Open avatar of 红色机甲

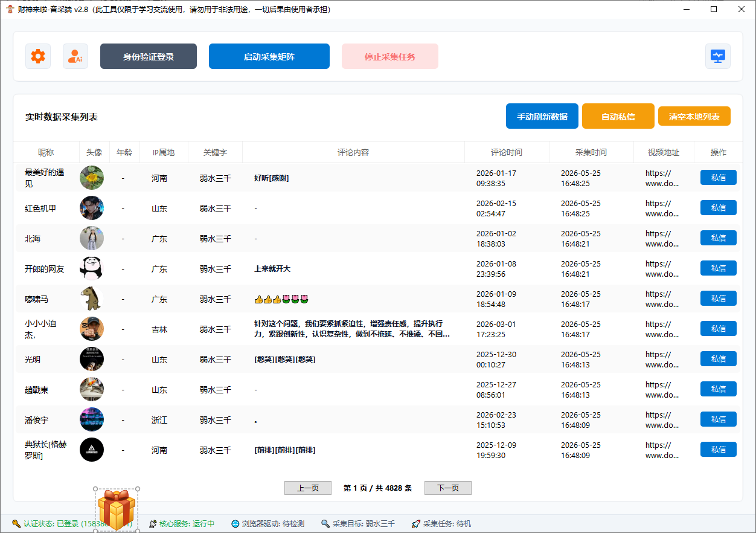tap(92, 208)
